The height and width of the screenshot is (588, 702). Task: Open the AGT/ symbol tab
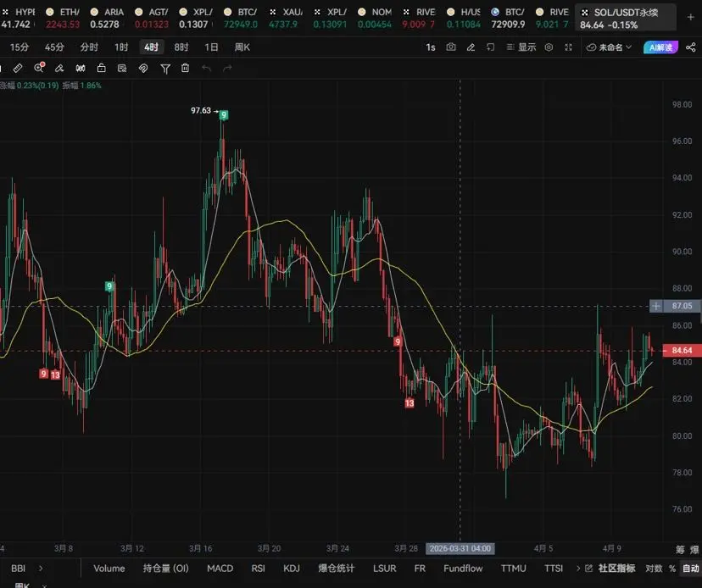click(x=151, y=19)
